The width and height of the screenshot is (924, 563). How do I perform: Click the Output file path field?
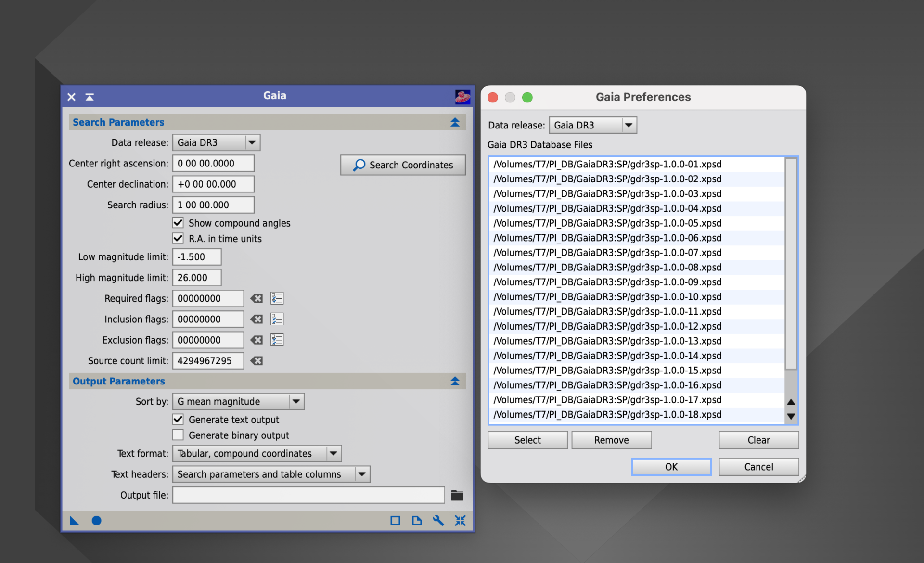click(x=308, y=495)
